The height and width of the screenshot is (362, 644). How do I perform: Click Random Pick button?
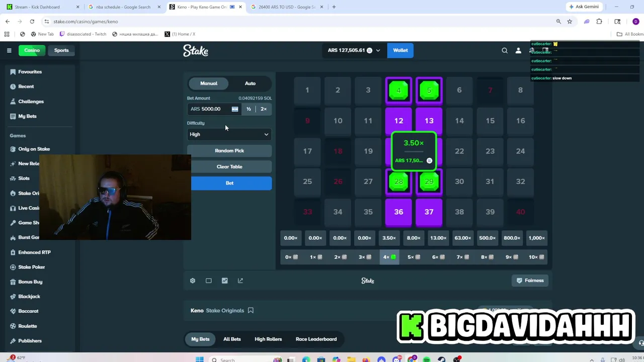(229, 151)
